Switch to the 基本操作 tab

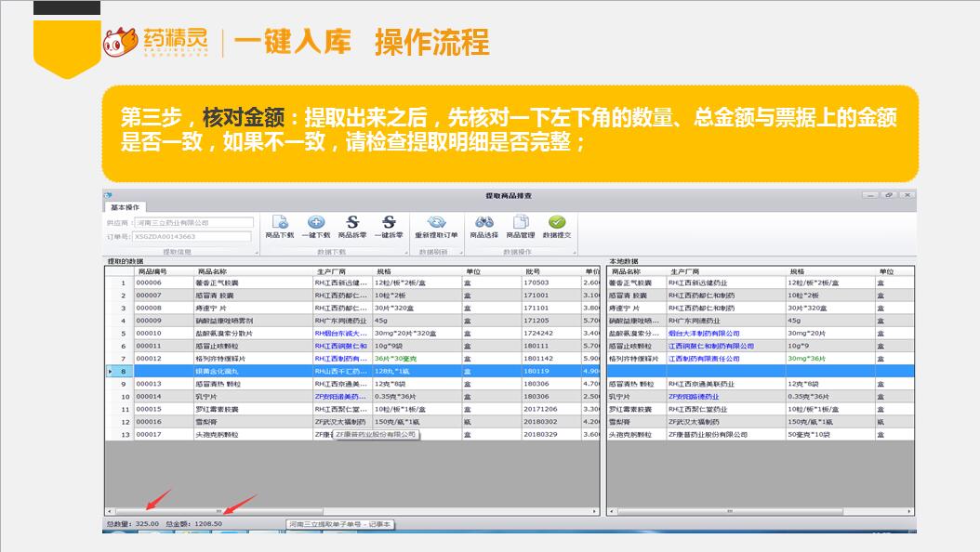click(x=124, y=207)
